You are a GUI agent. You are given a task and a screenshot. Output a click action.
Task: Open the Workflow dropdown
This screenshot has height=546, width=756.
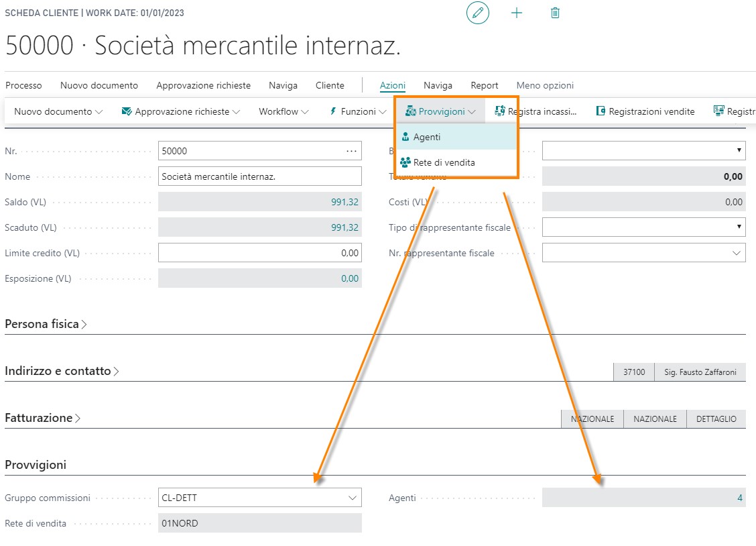coord(283,111)
